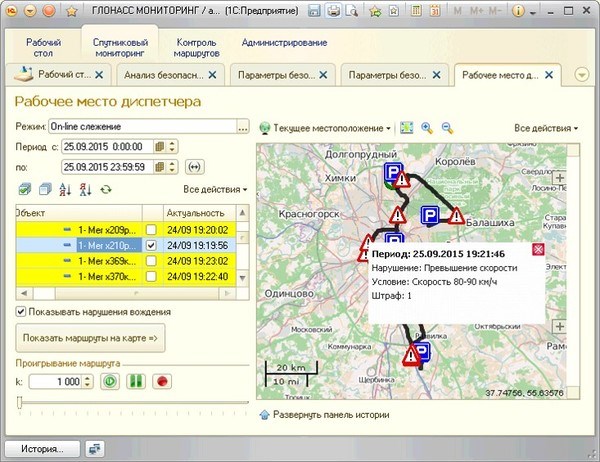Click stepper arrows for period start date
600x462 pixels.
pos(172,147)
